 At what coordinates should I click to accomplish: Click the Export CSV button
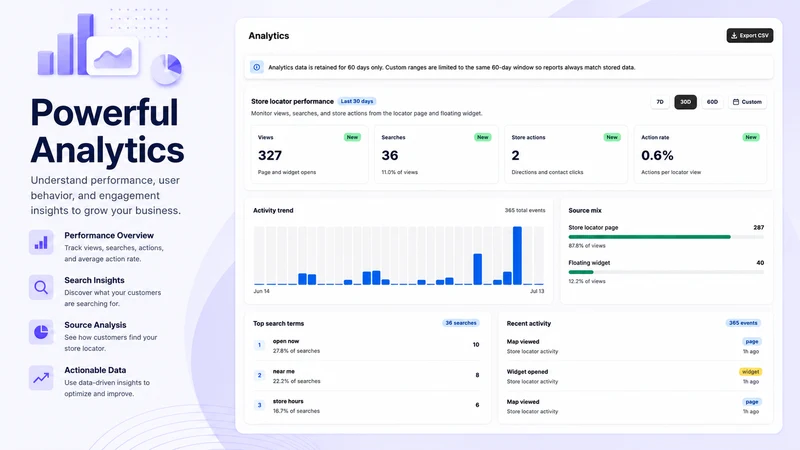coord(749,36)
